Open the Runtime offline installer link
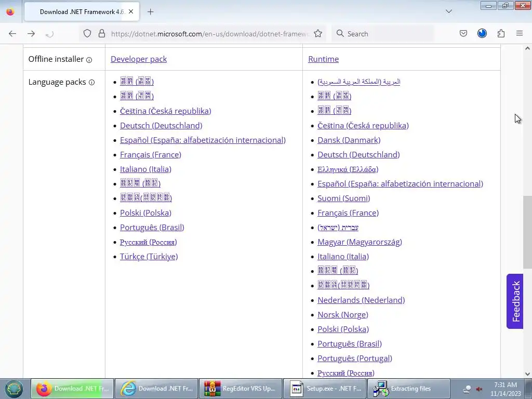The width and height of the screenshot is (532, 399). [323, 59]
